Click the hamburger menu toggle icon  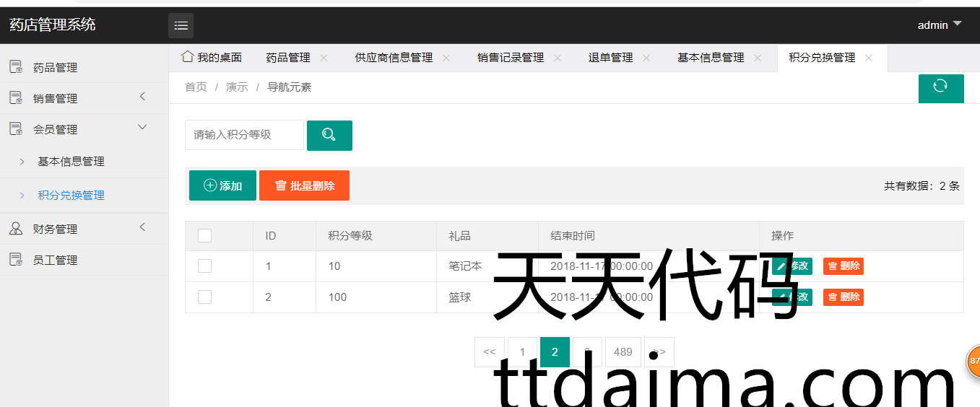181,26
